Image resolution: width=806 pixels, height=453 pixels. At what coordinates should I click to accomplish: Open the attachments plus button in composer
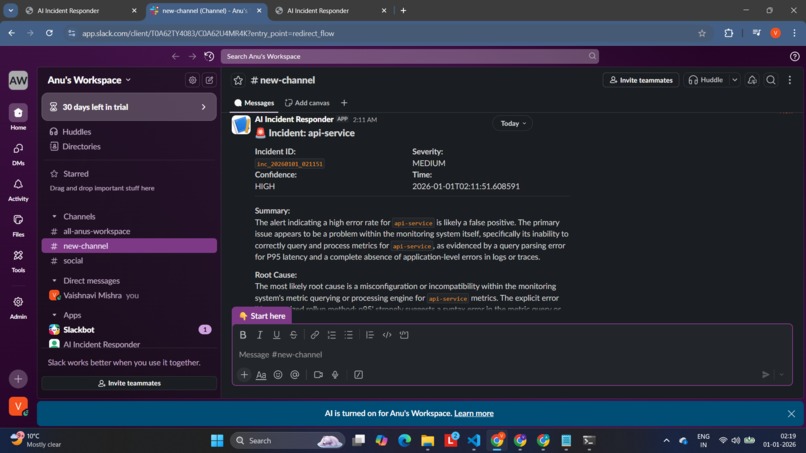pos(244,375)
